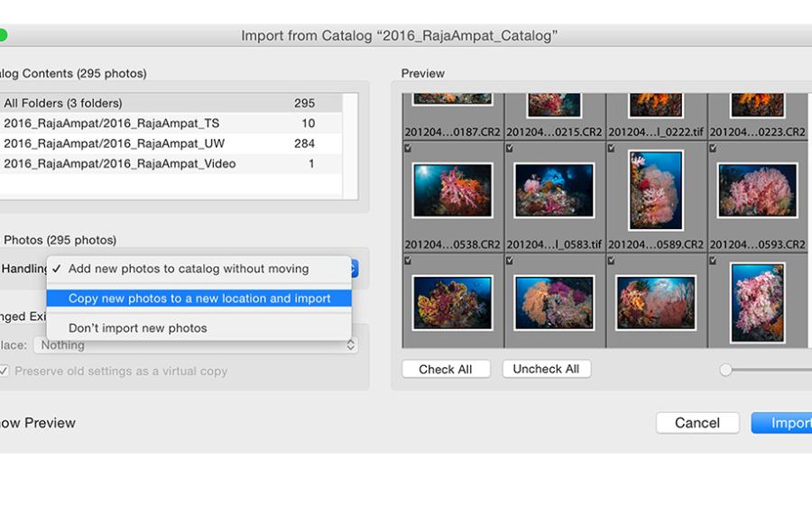This screenshot has height=505, width=812.
Task: Select the l_0583.tif reef thumbnail
Action: pos(554,190)
